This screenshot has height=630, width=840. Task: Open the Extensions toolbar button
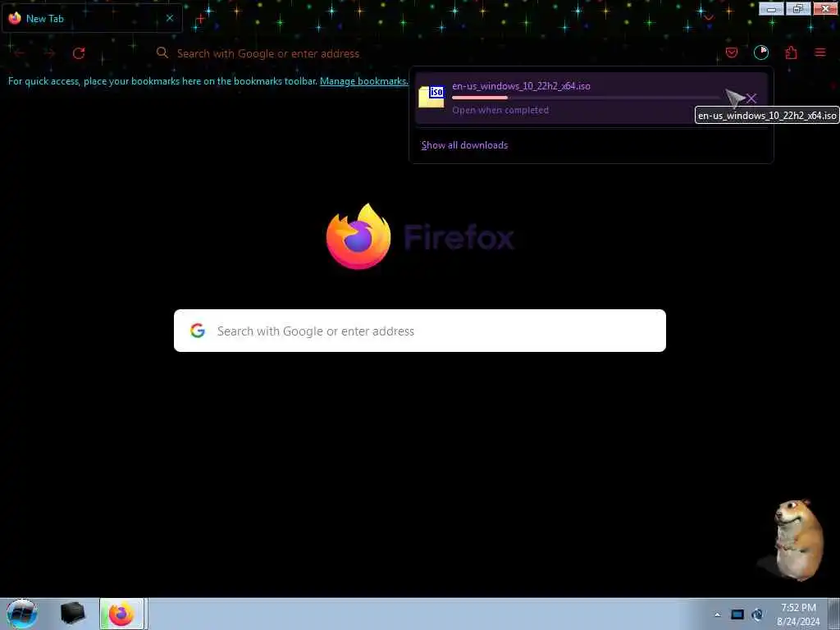pos(791,52)
